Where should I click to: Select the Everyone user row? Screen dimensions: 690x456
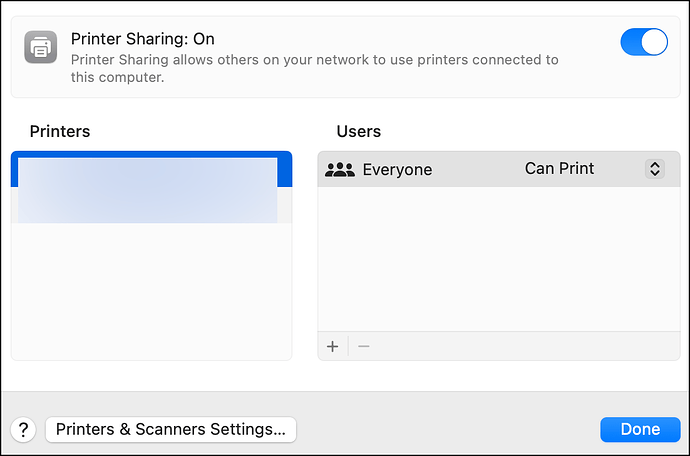[x=499, y=169]
